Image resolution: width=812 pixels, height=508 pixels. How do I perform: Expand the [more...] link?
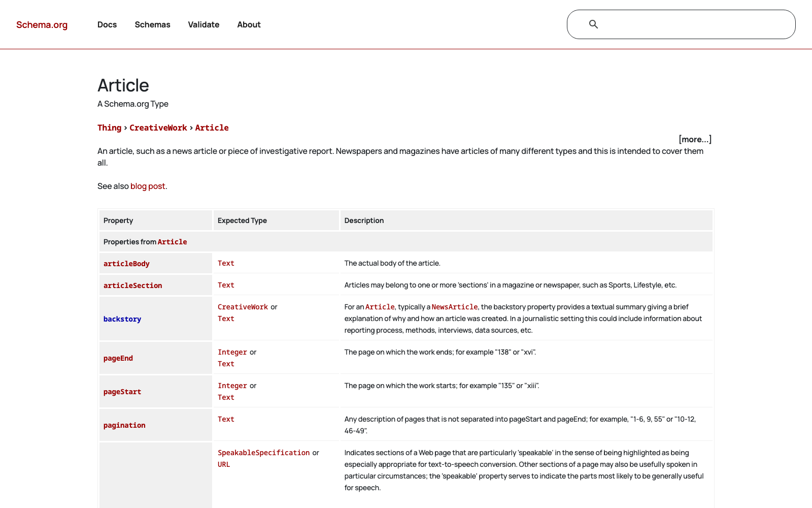coord(695,139)
